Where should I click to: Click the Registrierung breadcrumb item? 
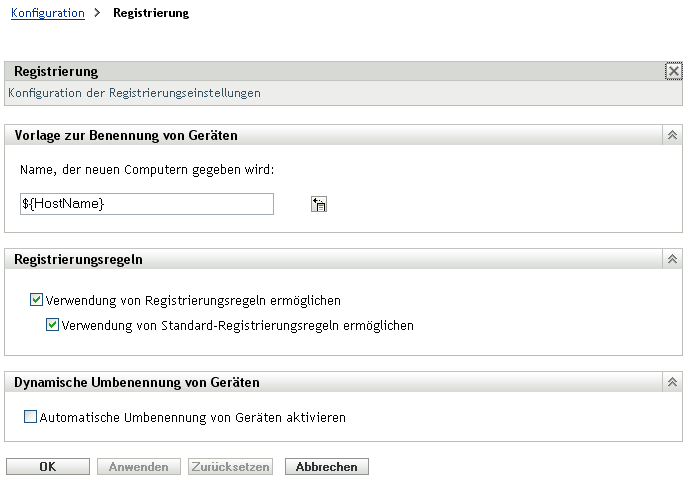point(151,14)
